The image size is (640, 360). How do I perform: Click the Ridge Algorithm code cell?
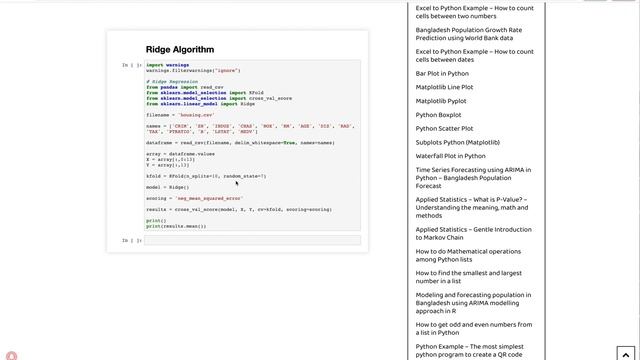[x=252, y=145]
